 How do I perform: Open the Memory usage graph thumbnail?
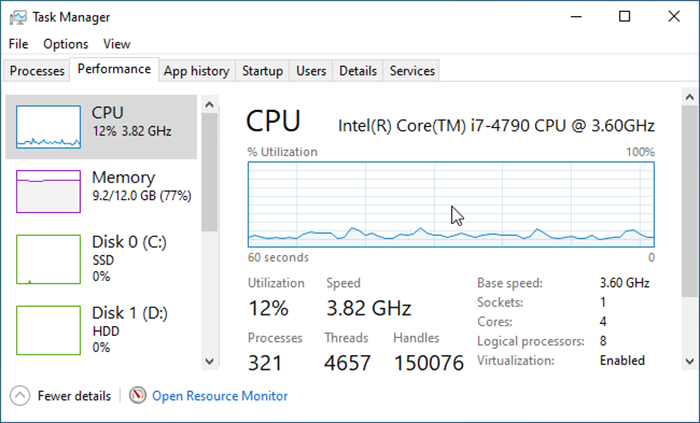point(49,191)
